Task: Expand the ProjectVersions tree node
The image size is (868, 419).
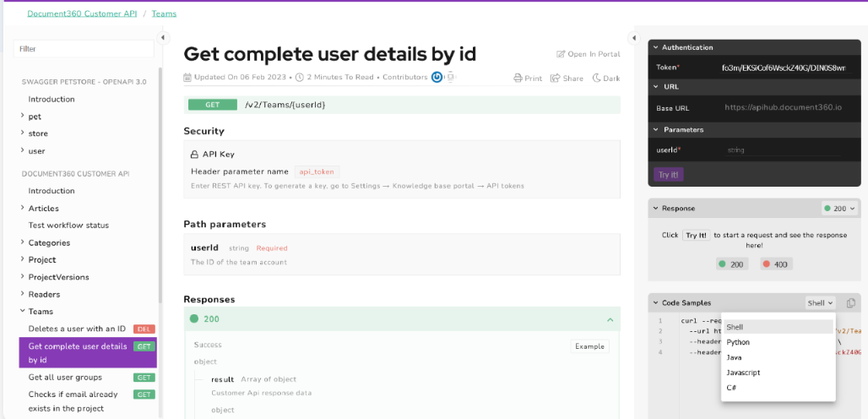Action: (x=22, y=276)
